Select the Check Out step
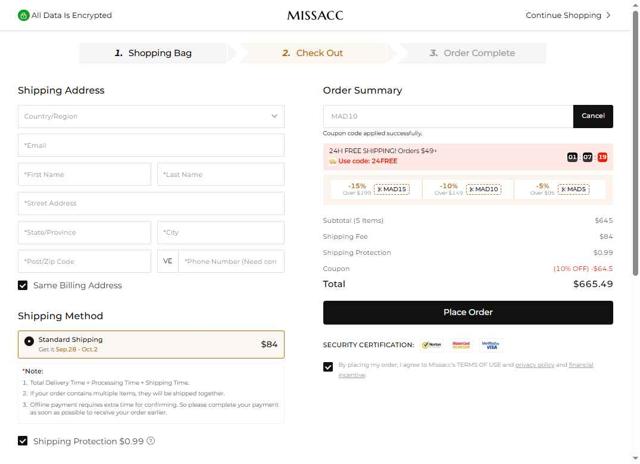The width and height of the screenshot is (640, 464). point(313,53)
